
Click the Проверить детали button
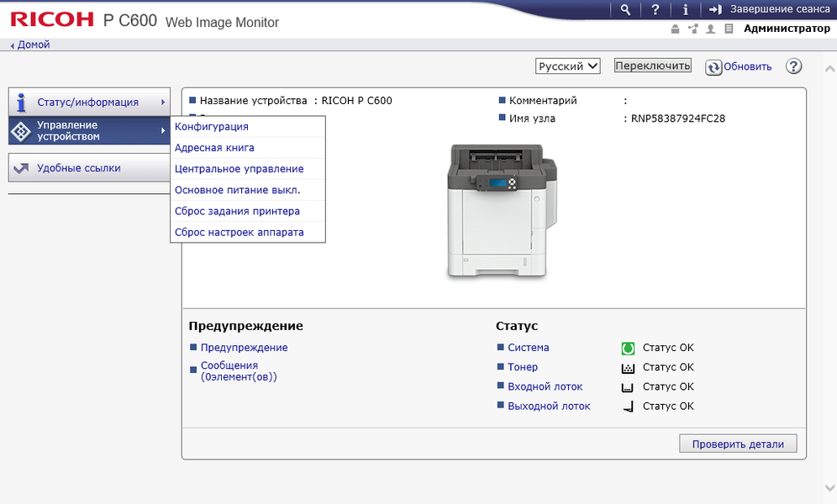pos(738,444)
